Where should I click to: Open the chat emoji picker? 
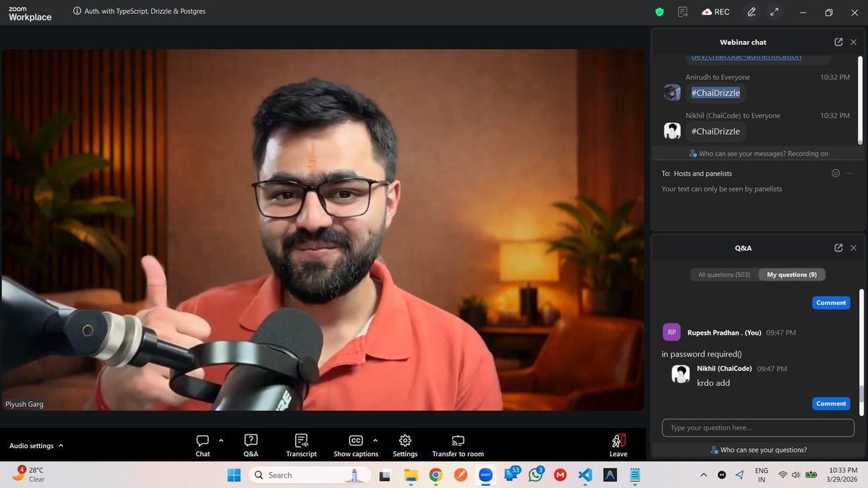pyautogui.click(x=835, y=174)
